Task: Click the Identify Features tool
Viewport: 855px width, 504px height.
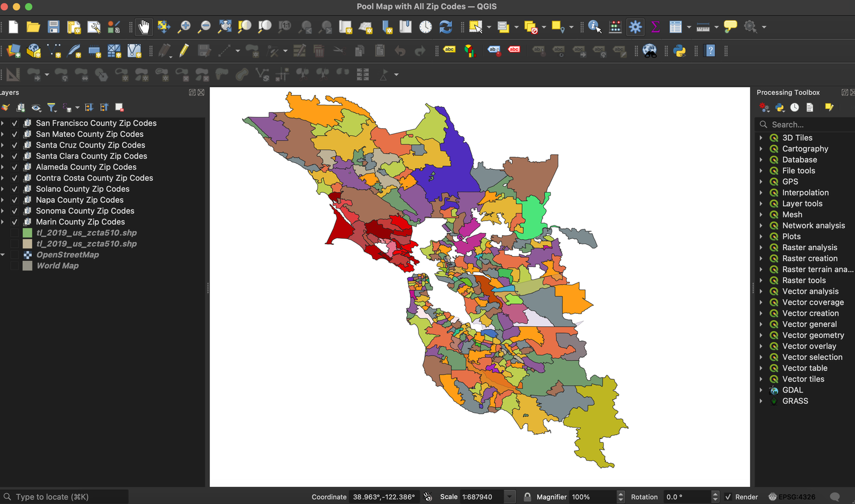Action: click(594, 27)
